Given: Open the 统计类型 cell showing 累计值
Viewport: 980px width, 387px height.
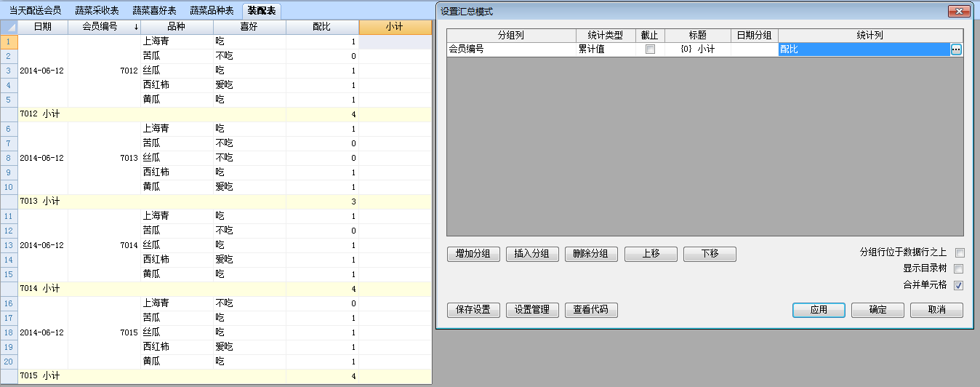Looking at the screenshot, I should pos(605,49).
